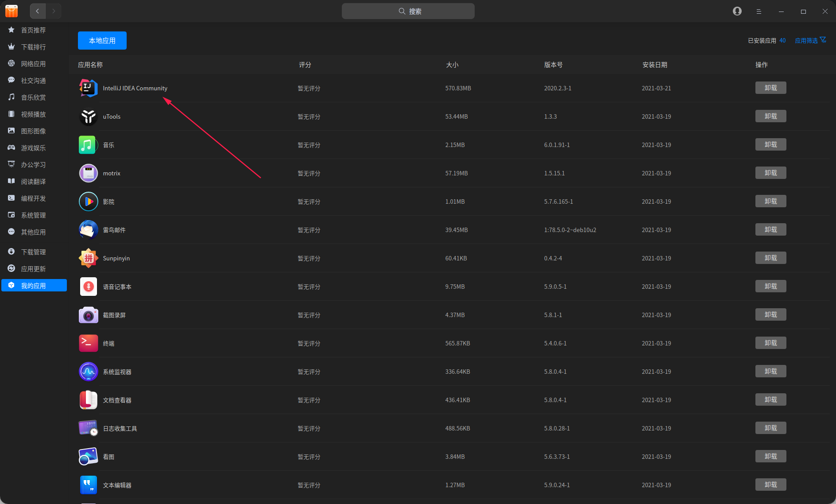Click the 评分 column header
836x504 pixels.
pos(305,65)
